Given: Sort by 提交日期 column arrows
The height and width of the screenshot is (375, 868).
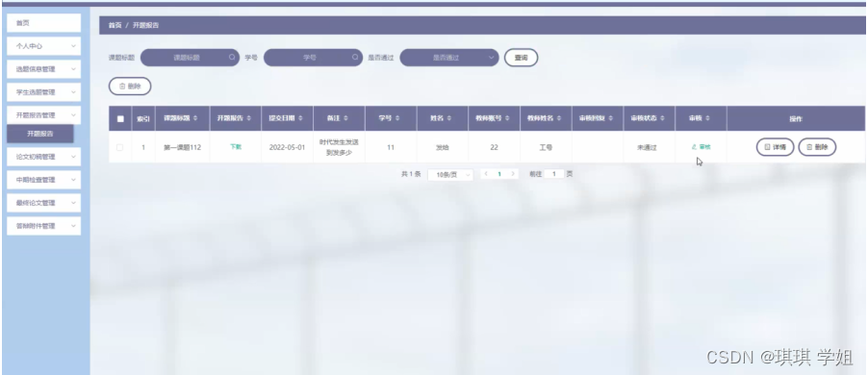Looking at the screenshot, I should point(300,118).
